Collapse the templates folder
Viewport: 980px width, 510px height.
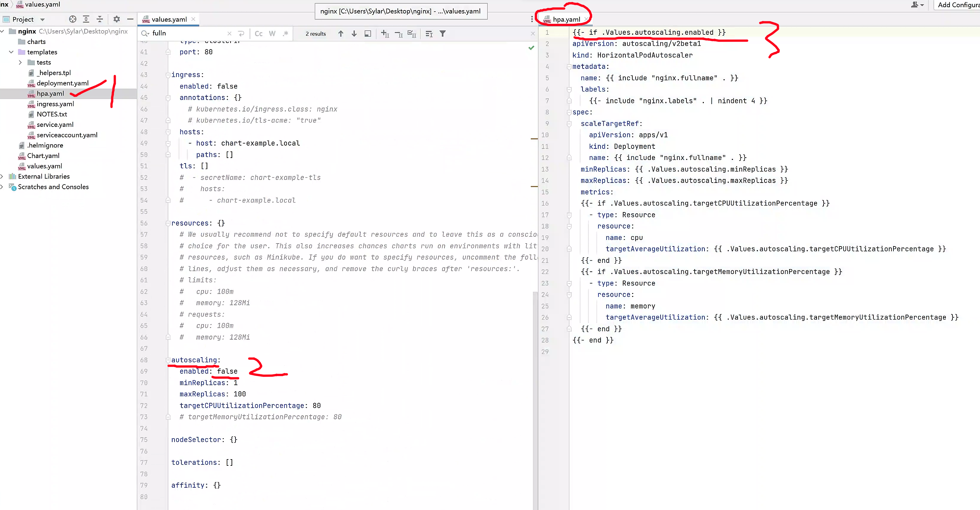click(x=11, y=52)
